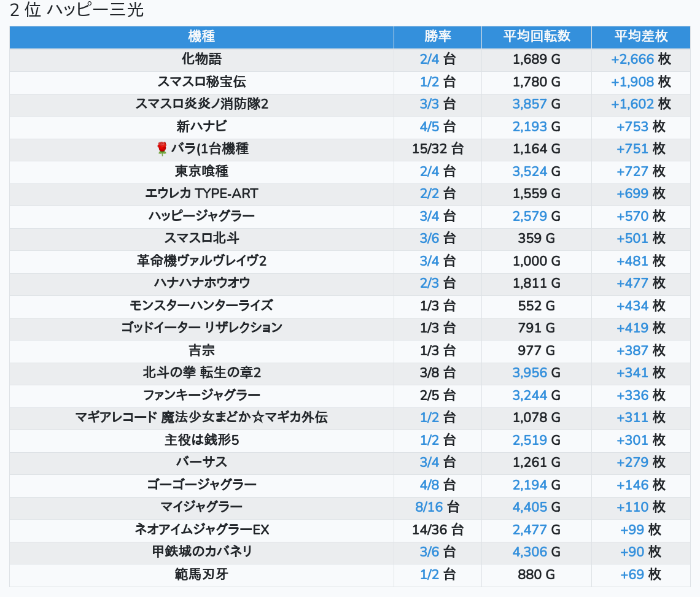Open the 8/16 win rate for マイジャグラー

coord(429,507)
